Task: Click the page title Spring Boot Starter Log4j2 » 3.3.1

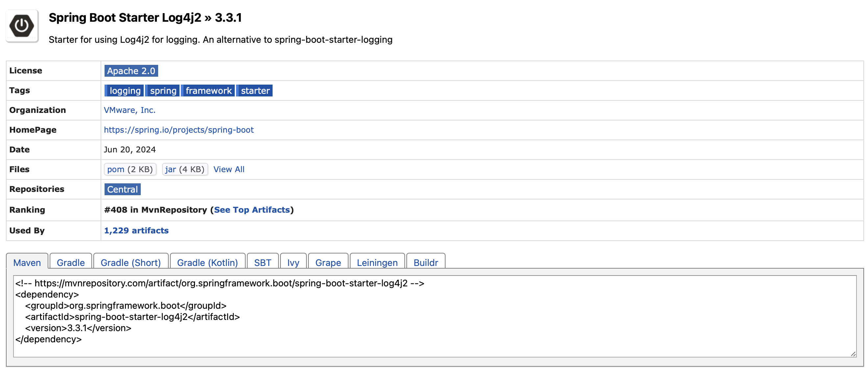Action: click(x=145, y=17)
